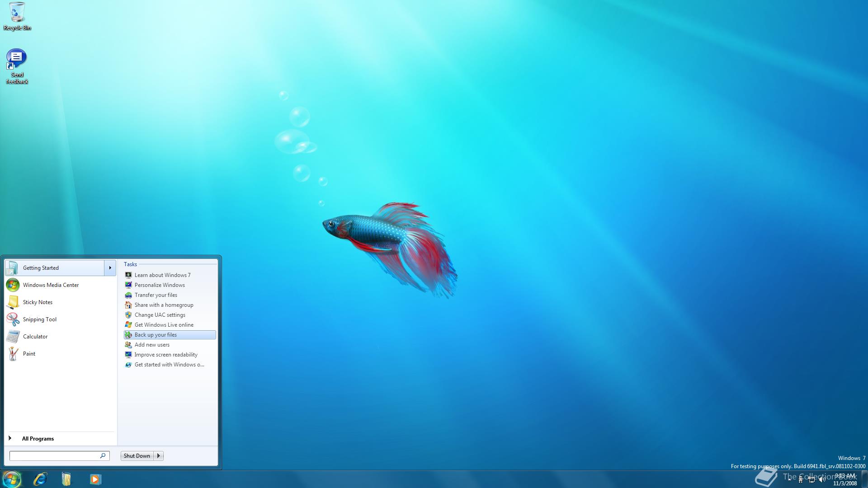Click the taskbar clock showing 11/3/2008
868x488 pixels.
click(x=845, y=479)
